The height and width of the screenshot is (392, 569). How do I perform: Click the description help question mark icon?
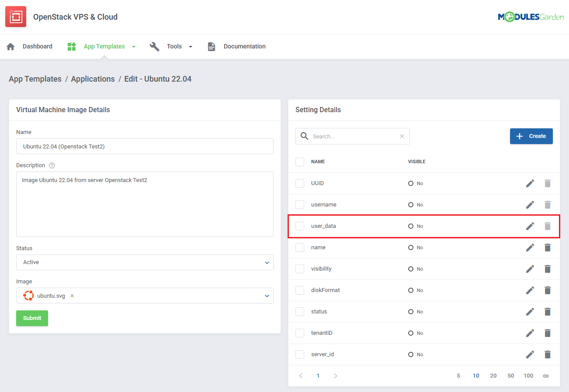click(52, 165)
